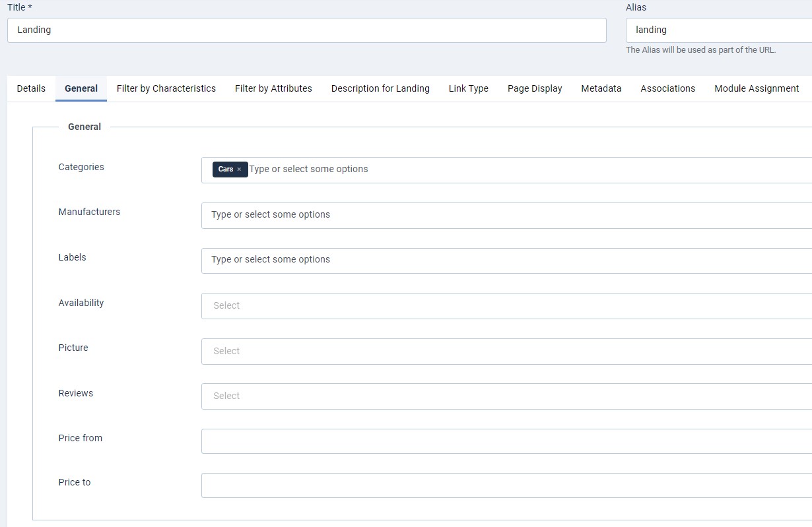Click the General fieldset legend
The height and width of the screenshot is (527, 812).
point(85,127)
